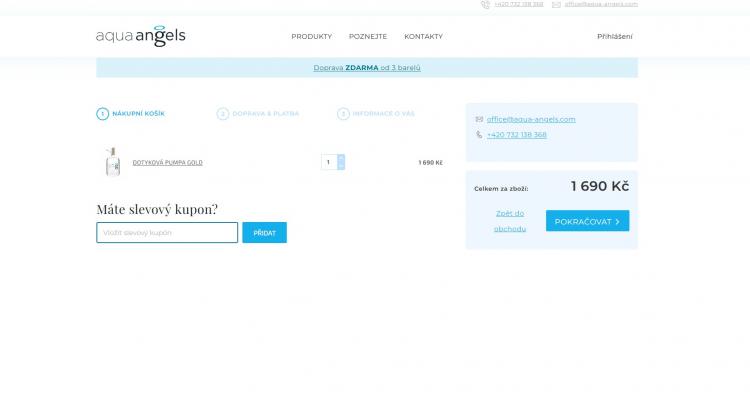Click the Máte slevový kupon heading
Image resolution: width=750 pixels, height=406 pixels.
coord(157,209)
